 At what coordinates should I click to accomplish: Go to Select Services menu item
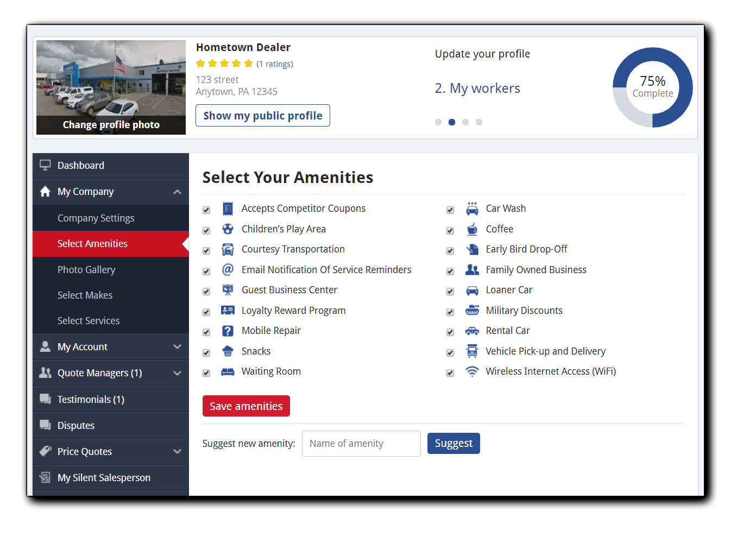pos(89,321)
